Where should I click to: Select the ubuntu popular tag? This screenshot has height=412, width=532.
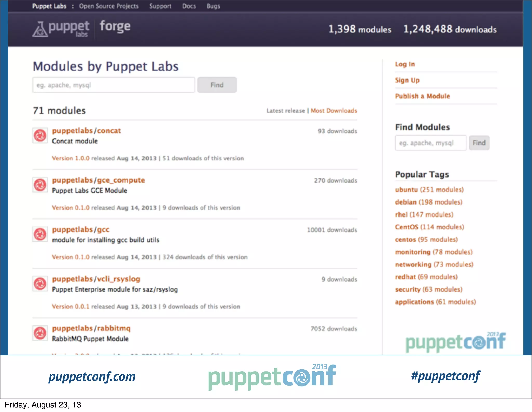click(x=429, y=190)
